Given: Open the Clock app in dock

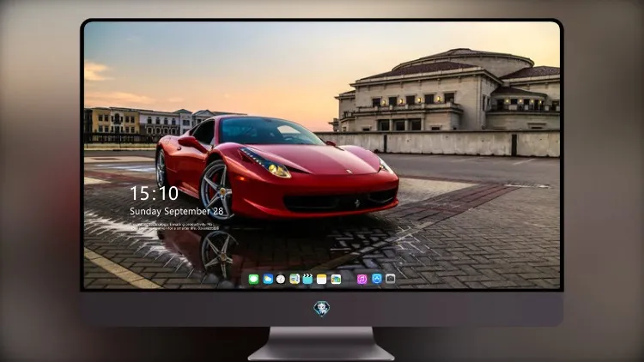Looking at the screenshot, I should pyautogui.click(x=281, y=280).
